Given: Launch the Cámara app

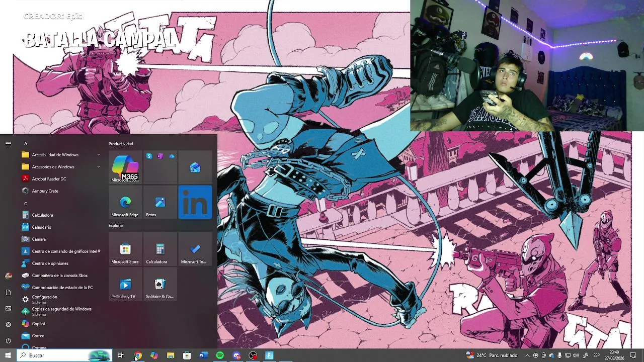Looking at the screenshot, I should click(60, 239).
